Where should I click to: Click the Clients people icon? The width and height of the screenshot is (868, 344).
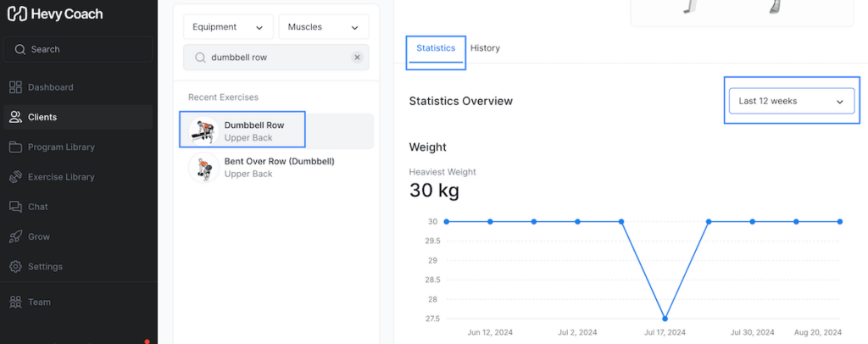pos(15,117)
